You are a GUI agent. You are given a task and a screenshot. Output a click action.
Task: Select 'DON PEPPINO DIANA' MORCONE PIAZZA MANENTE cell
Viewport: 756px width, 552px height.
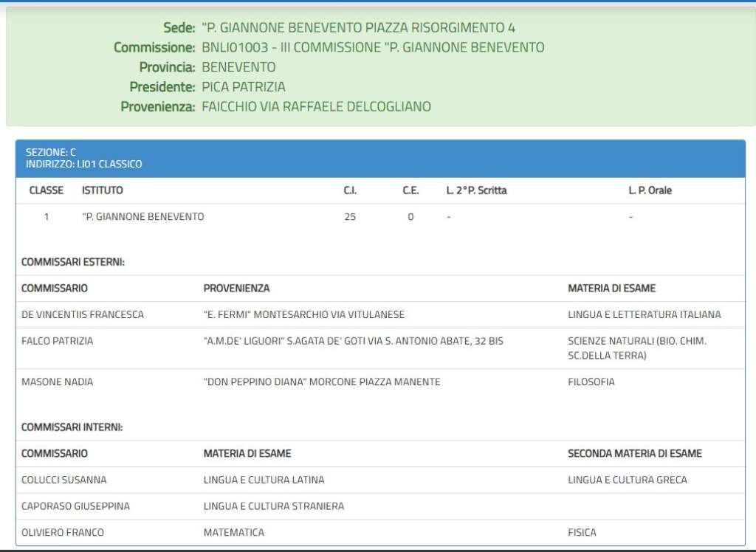pos(322,382)
